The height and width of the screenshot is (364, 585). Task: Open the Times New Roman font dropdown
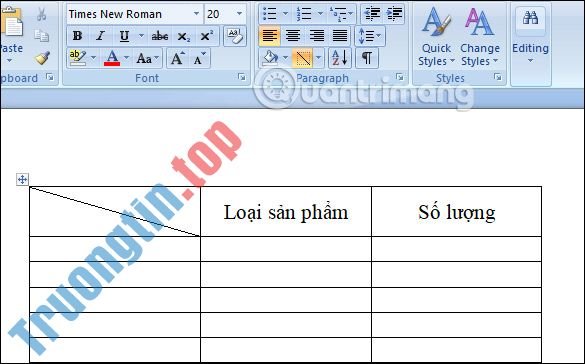pyautogui.click(x=196, y=14)
